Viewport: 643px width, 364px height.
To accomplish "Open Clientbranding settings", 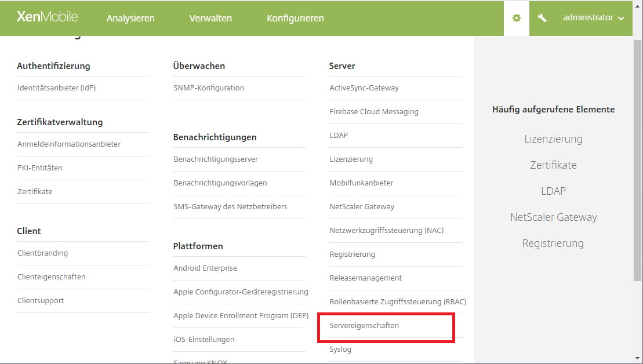I will [42, 253].
